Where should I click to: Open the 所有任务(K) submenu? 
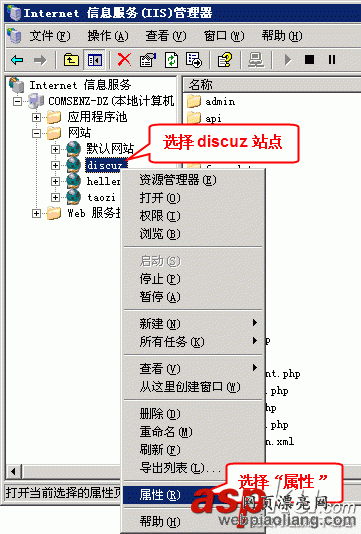pos(193,341)
